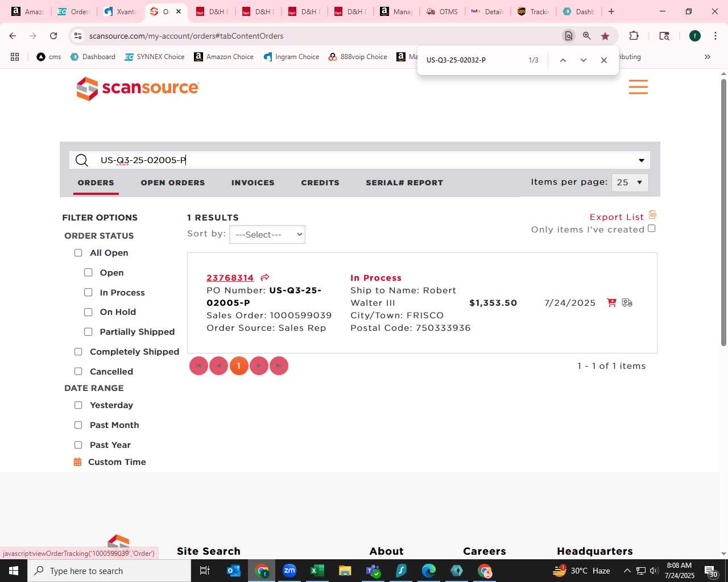Check the In Process filter
Image resolution: width=728 pixels, height=582 pixels.
coord(88,292)
